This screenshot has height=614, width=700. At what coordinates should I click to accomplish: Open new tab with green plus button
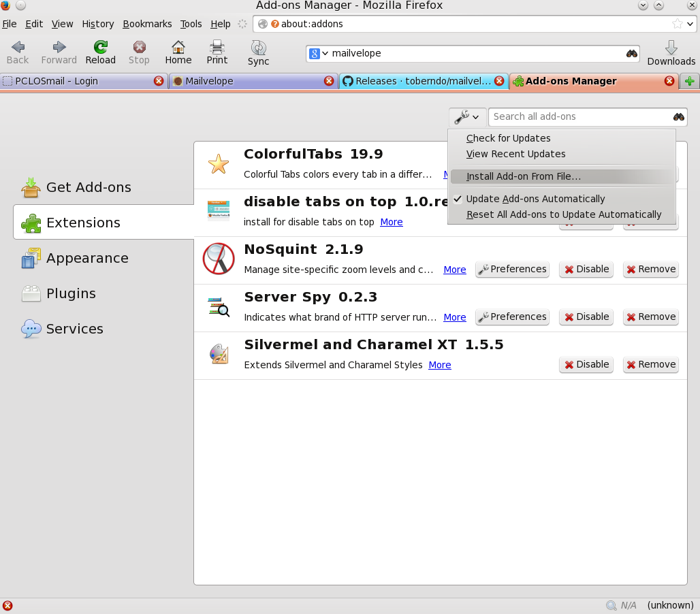pos(689,81)
